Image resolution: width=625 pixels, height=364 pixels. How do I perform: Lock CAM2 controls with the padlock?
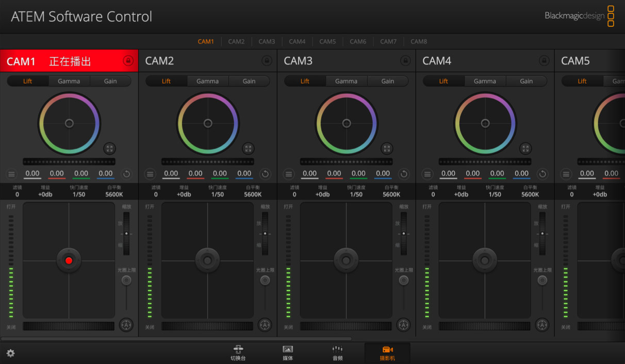point(267,60)
